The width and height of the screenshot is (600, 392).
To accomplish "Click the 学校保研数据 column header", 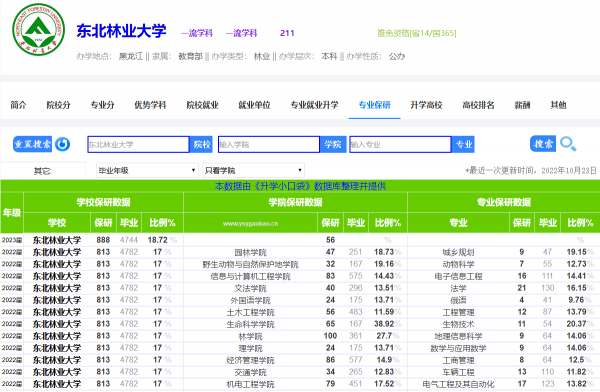I will click(x=103, y=202).
